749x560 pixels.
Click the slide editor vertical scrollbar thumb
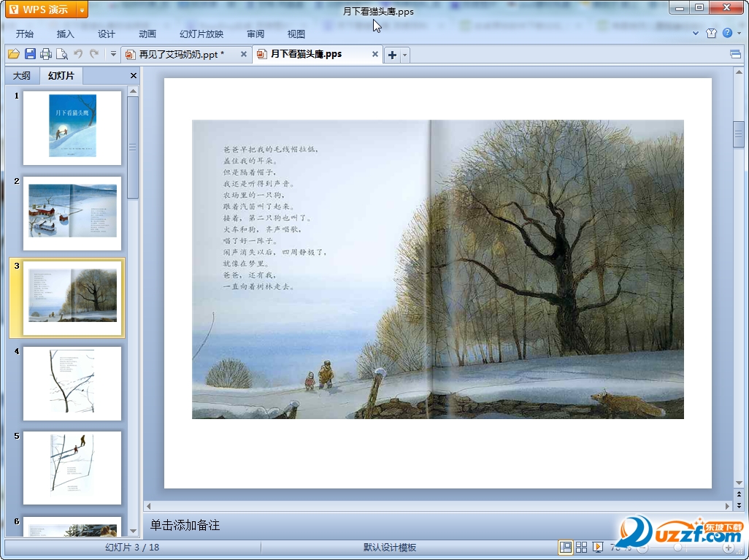739,134
